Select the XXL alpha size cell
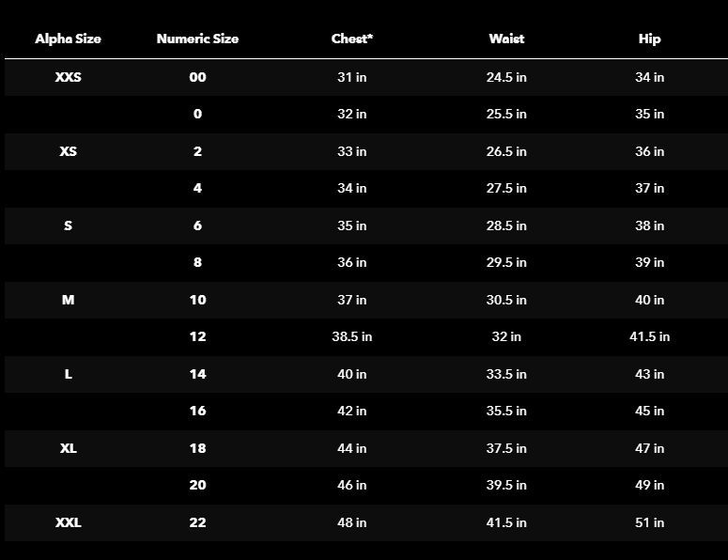Screen dimensions: 728x560 coord(68,522)
